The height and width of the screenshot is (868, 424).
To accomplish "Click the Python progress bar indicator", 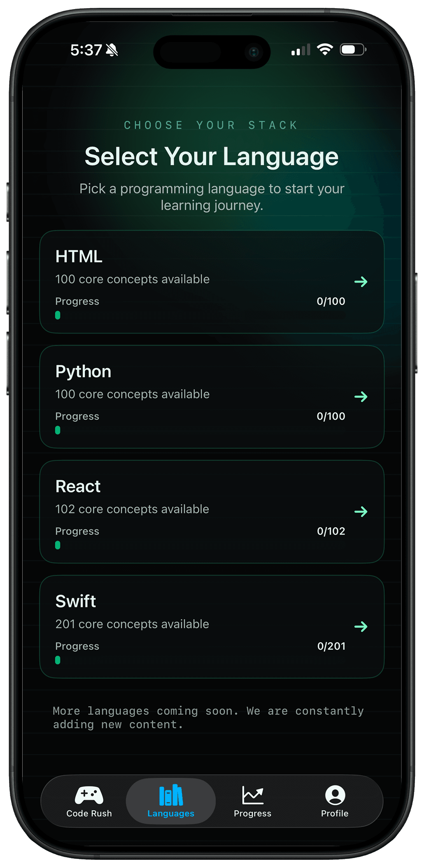I will tap(58, 430).
